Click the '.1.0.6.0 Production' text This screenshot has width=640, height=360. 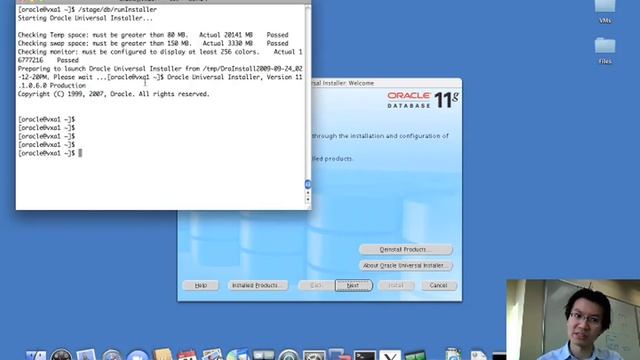point(52,85)
